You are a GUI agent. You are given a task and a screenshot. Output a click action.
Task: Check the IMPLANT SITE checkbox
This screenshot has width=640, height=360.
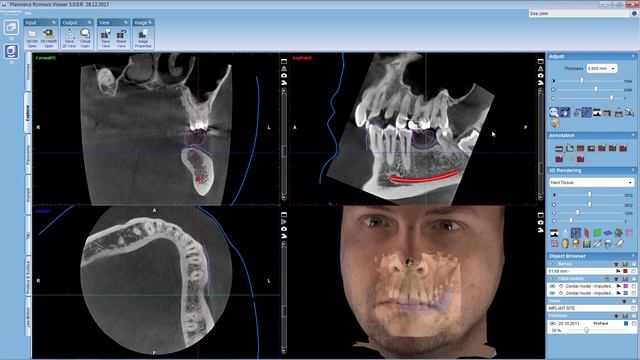[633, 308]
